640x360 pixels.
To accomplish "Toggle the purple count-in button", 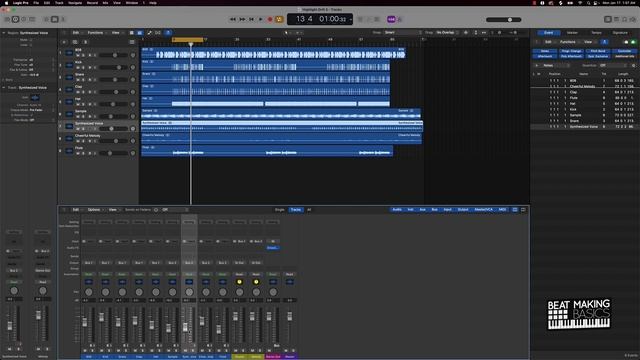I will 391,19.
